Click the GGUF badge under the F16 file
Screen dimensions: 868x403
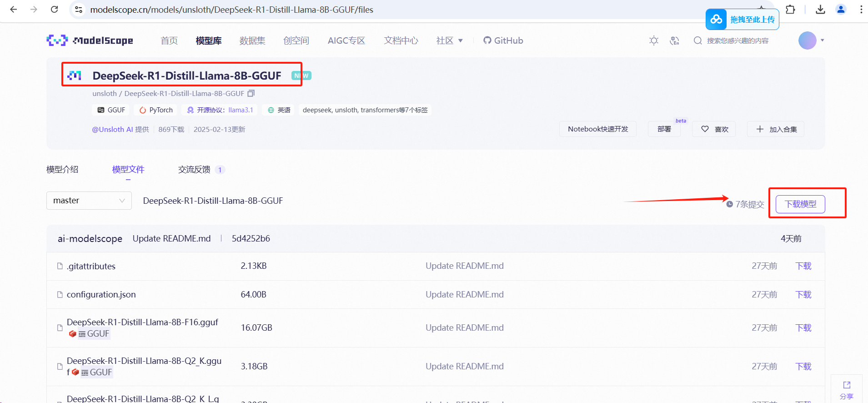click(94, 334)
